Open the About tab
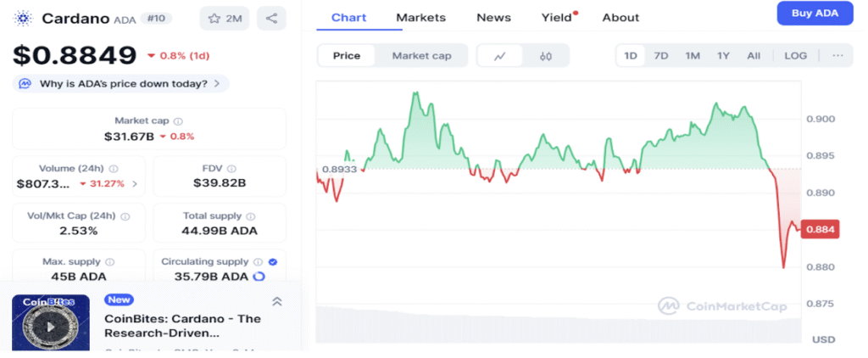This screenshot has width=868, height=358. point(620,17)
